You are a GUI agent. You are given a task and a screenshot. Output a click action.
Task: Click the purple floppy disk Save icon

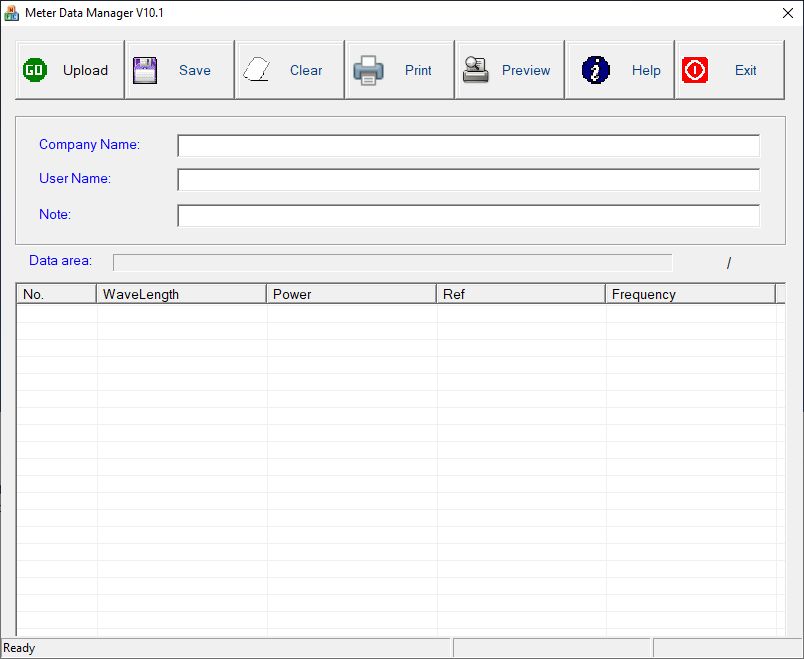click(x=145, y=70)
